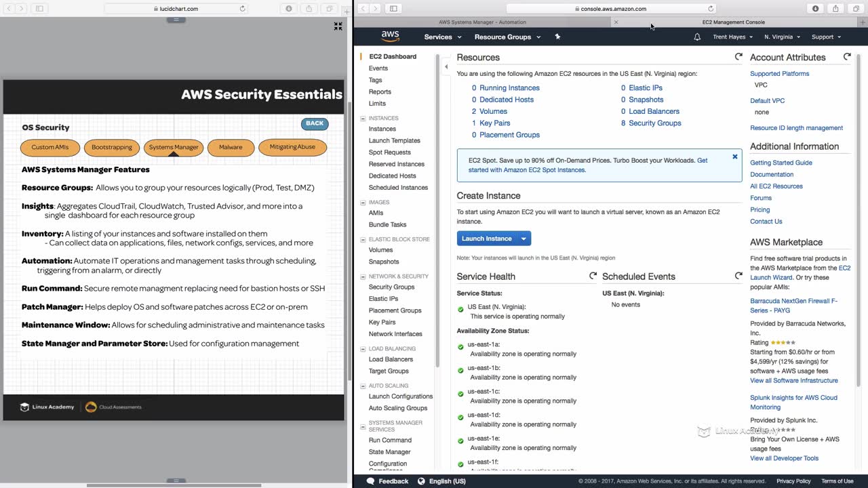Screen dimensions: 868x488
Task: Collapse the NETWORK & SECURITY sidebar section
Action: 363,277
